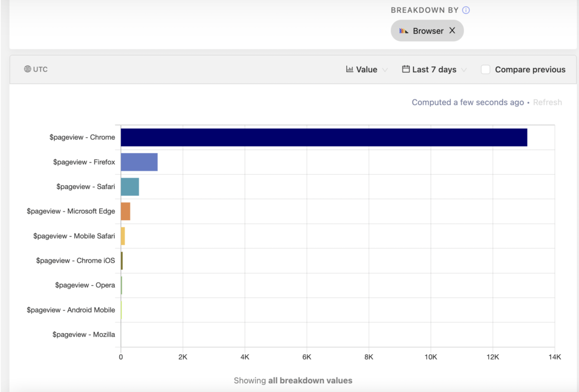This screenshot has height=392, width=579.
Task: Click the calendar icon beside Last 7 days
Action: [x=406, y=69]
